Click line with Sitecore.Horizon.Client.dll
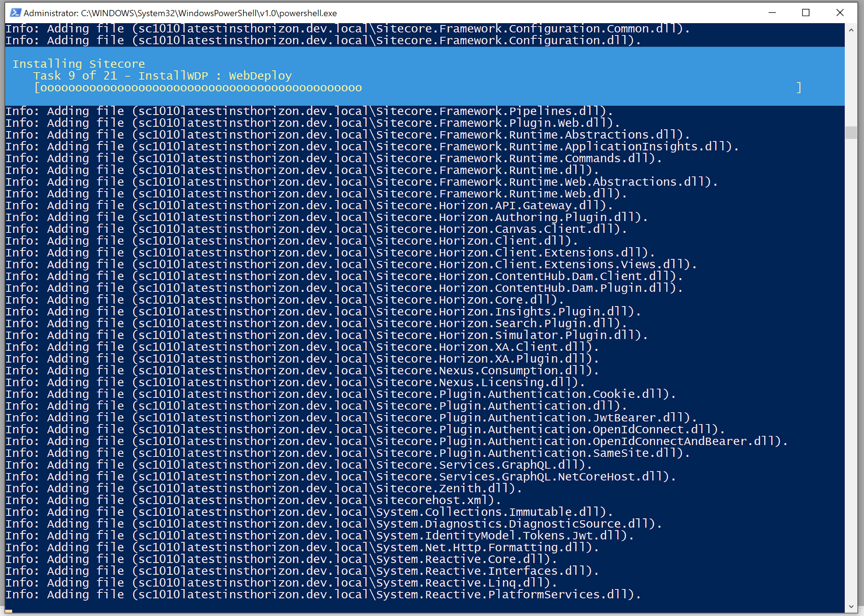Screen dimensions: 864x616 tap(292, 241)
